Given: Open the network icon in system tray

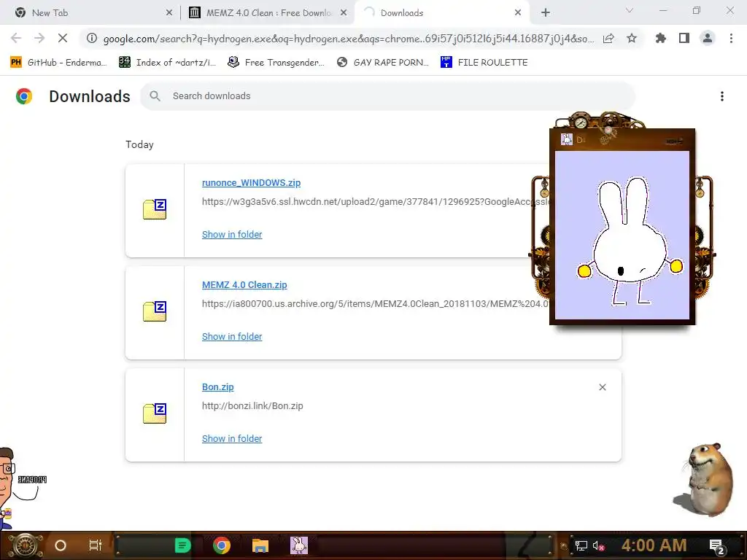Looking at the screenshot, I should (x=581, y=545).
